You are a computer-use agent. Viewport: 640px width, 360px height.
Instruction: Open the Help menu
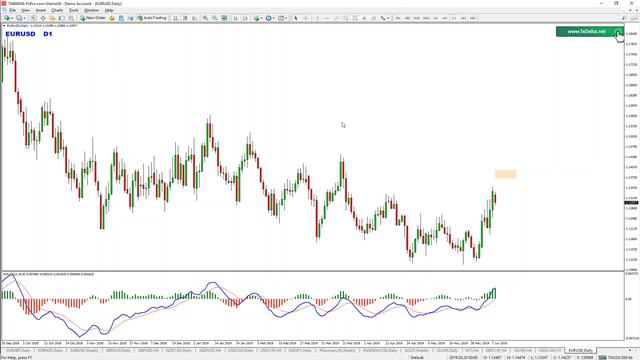click(x=109, y=10)
